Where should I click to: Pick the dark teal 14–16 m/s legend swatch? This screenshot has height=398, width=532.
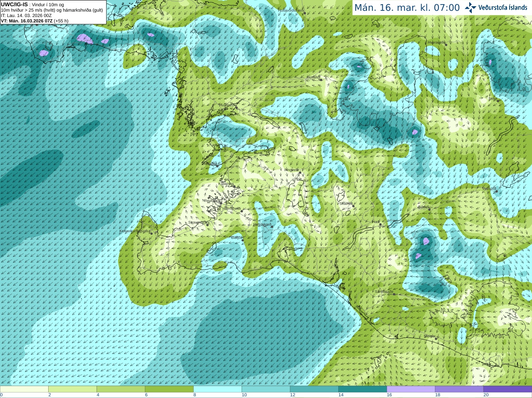pyautogui.click(x=362, y=389)
